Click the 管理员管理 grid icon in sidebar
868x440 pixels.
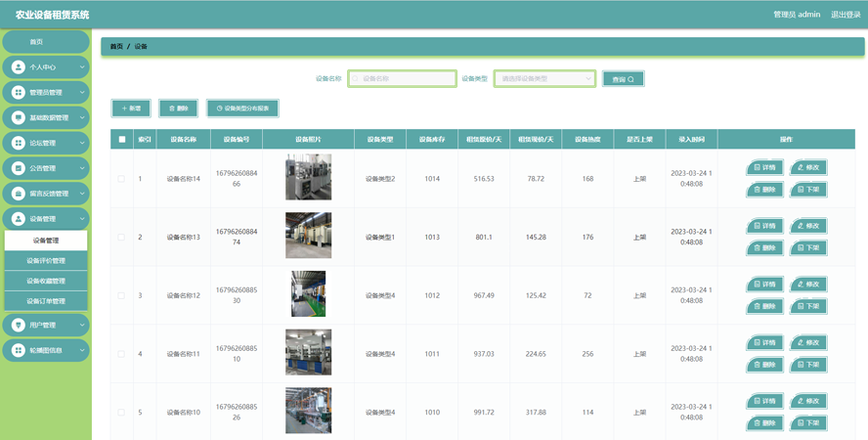[19, 93]
